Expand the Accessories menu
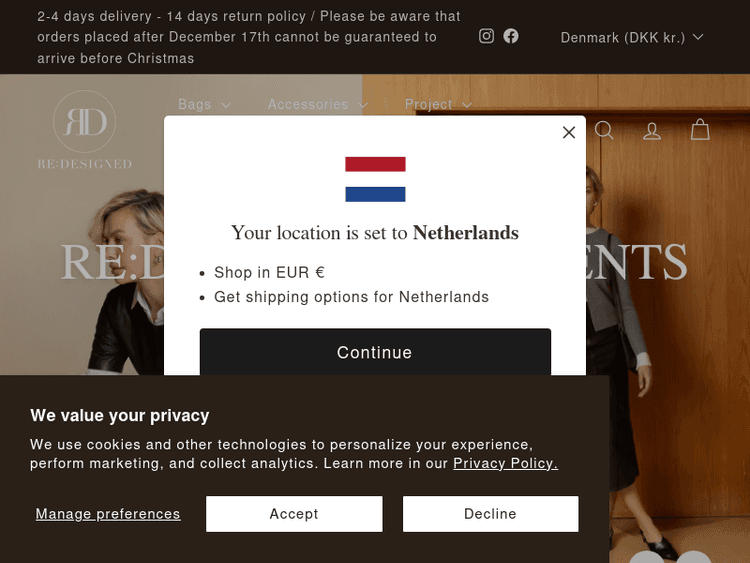 point(317,104)
